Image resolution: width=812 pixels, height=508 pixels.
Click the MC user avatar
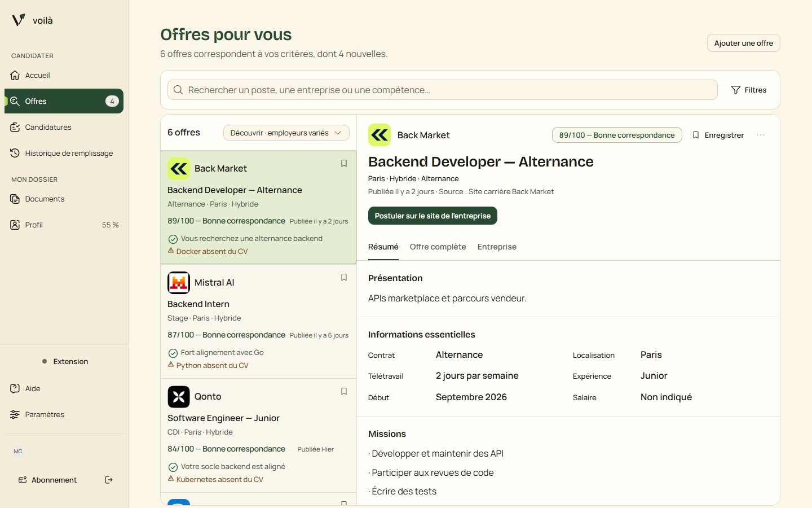(18, 451)
